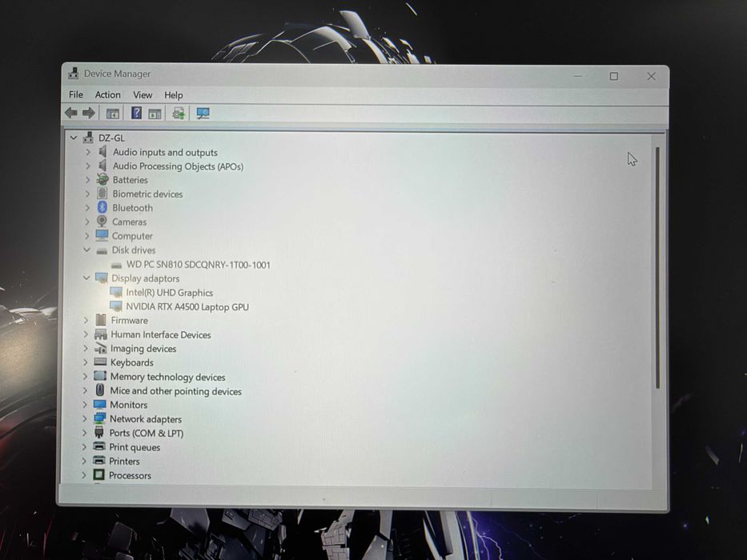Click the DZ-GL computer icon
Image resolution: width=747 pixels, height=560 pixels.
click(x=88, y=138)
